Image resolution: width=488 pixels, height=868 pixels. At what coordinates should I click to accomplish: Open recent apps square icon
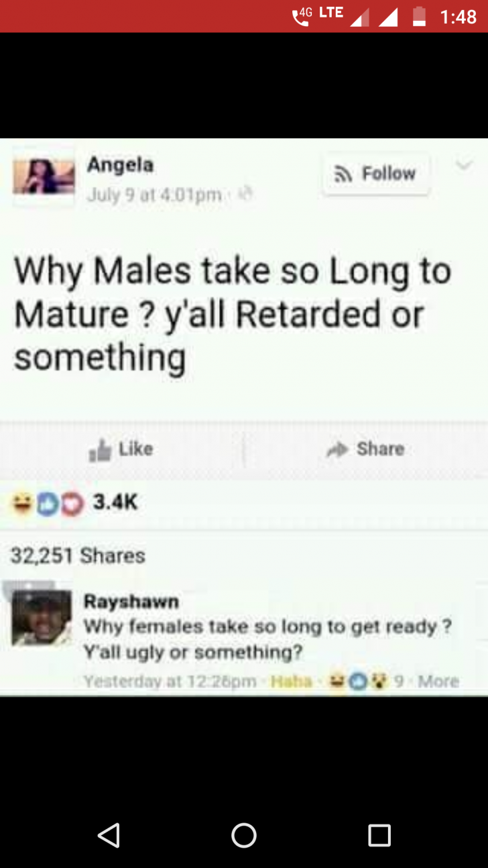click(x=379, y=835)
